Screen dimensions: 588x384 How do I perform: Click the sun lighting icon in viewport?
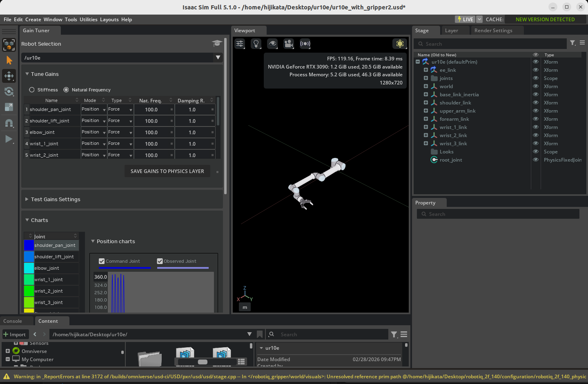[x=400, y=44]
